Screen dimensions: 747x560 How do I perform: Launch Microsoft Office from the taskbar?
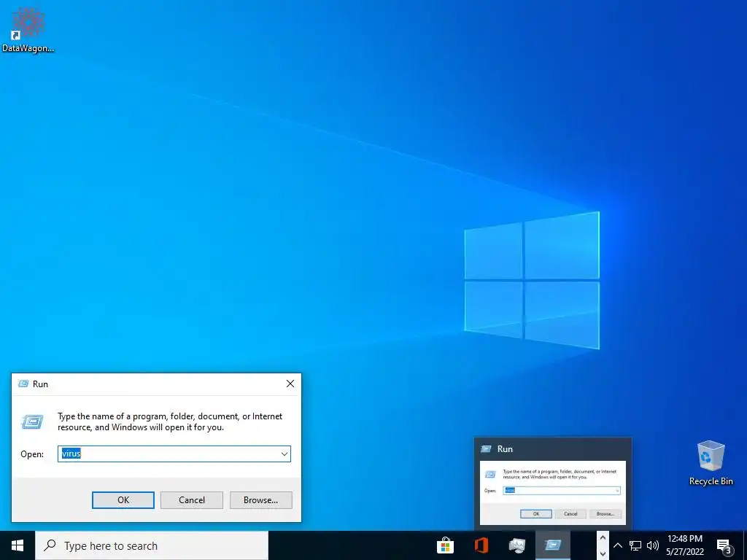click(x=481, y=545)
